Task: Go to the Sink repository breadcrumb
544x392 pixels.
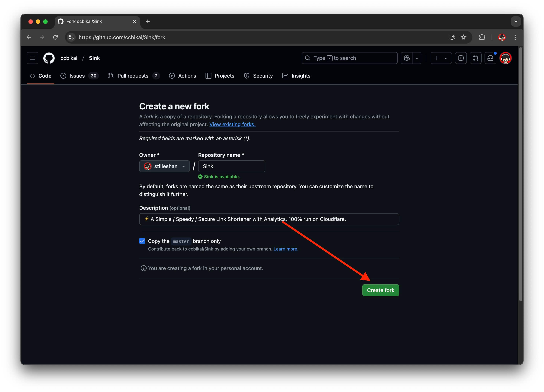Action: click(x=94, y=58)
